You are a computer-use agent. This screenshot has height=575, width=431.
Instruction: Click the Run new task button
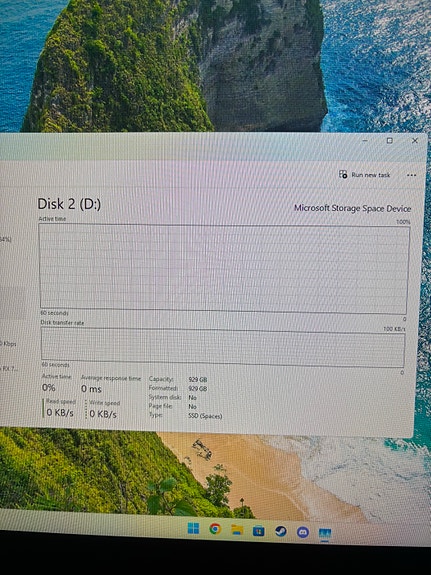[365, 175]
